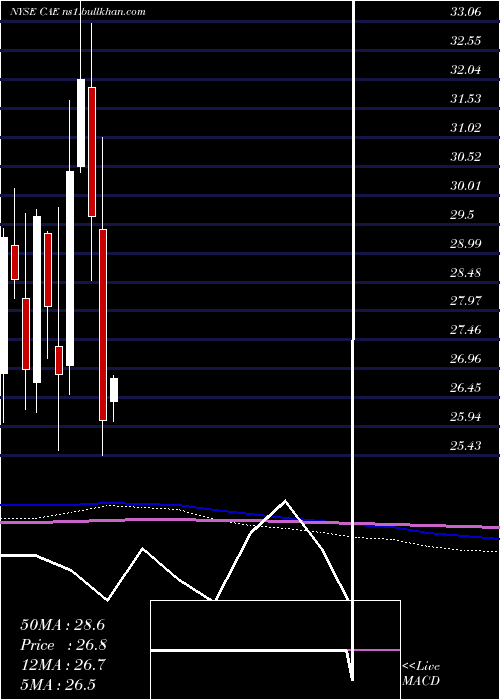Image resolution: width=500 pixels, height=700 pixels.
Task: Select the tallest white candlestick near 32.04
Action: pos(81,123)
